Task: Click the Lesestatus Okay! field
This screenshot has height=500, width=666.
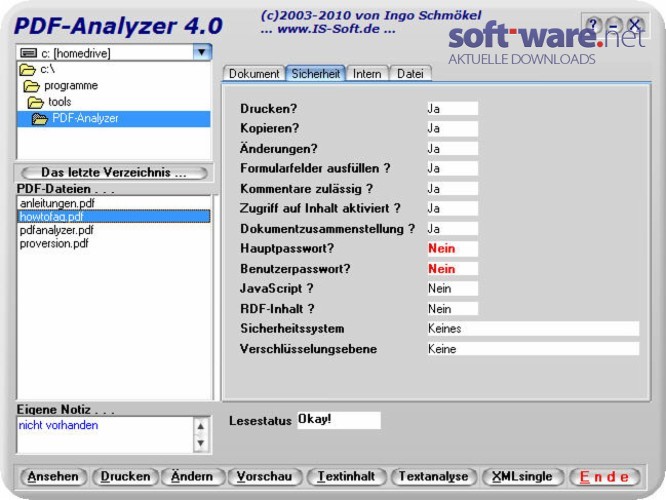Action: (x=339, y=420)
